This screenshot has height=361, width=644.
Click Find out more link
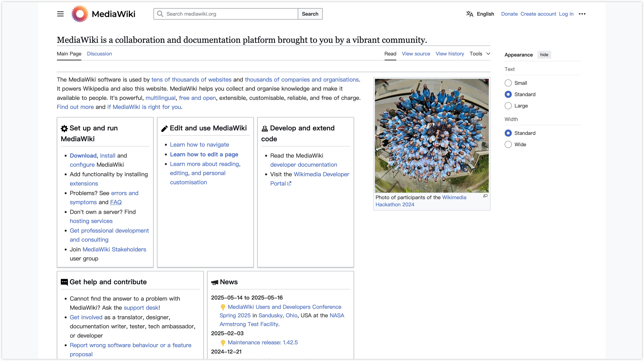[75, 107]
